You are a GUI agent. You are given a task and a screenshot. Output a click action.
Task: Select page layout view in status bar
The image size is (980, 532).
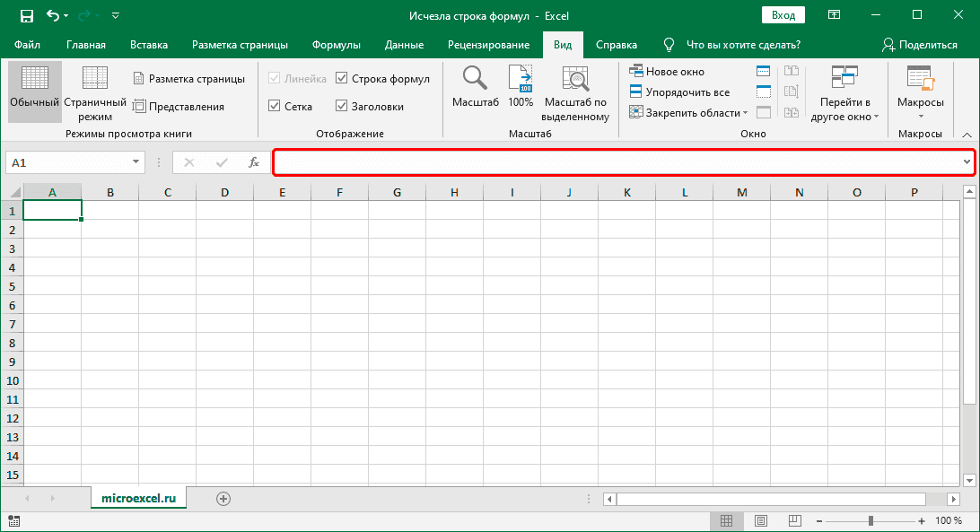760,520
